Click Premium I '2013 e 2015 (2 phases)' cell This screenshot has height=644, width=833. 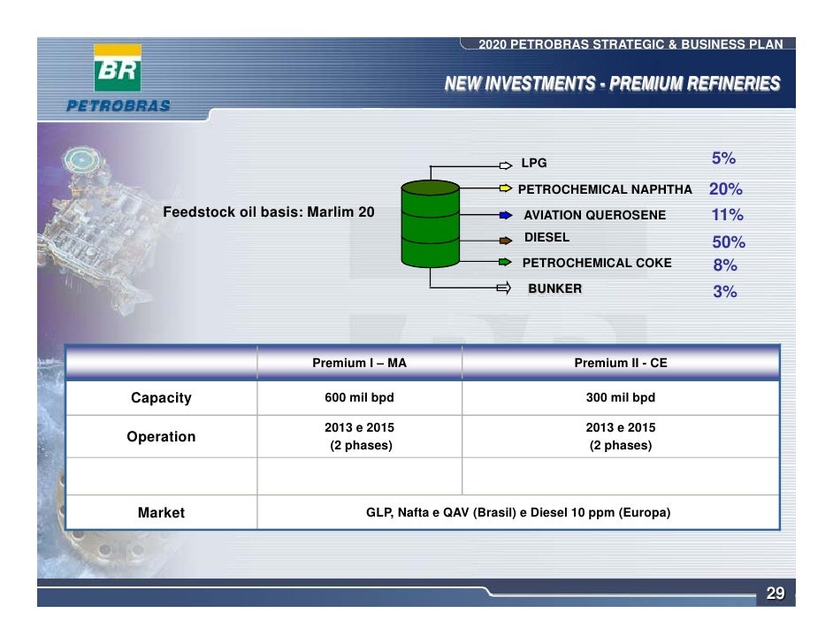360,436
